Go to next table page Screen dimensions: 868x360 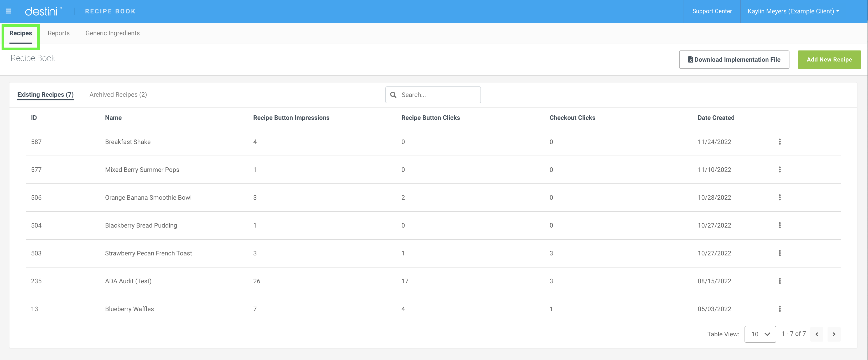point(834,334)
